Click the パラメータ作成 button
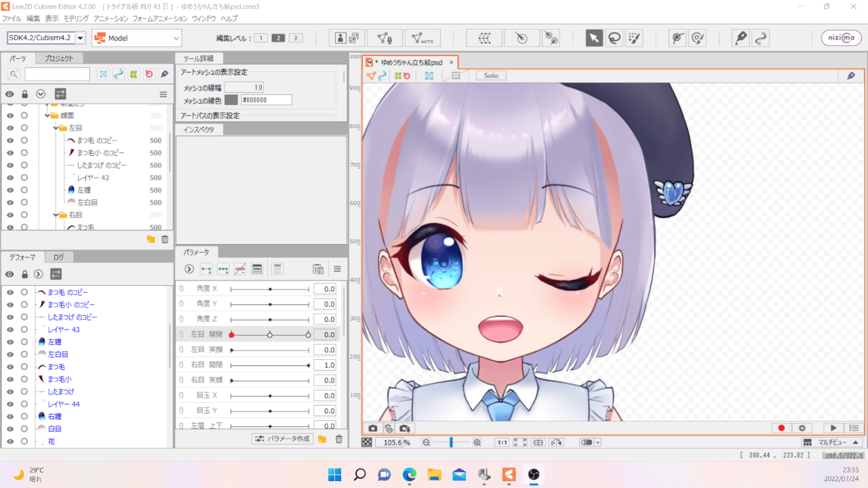 (x=282, y=439)
